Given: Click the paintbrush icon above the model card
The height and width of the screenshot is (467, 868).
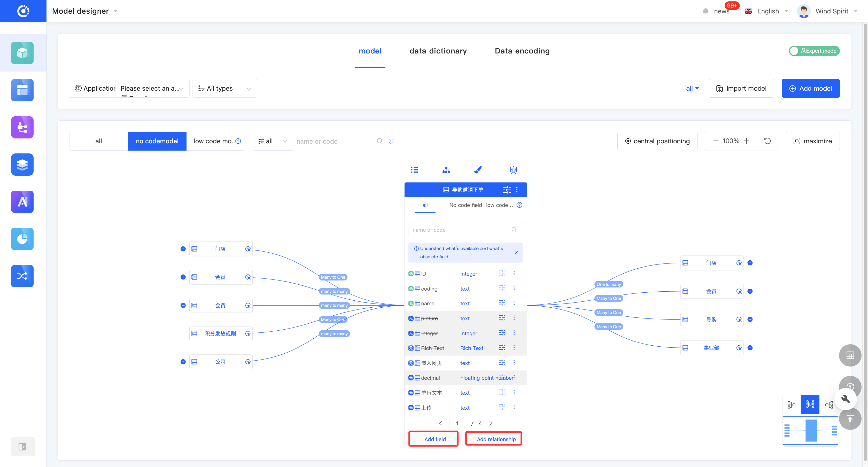Looking at the screenshot, I should pyautogui.click(x=478, y=170).
